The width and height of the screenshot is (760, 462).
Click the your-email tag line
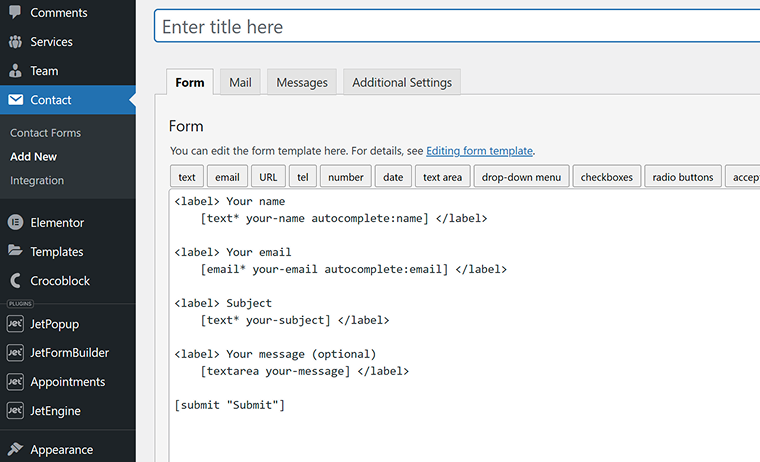(353, 270)
